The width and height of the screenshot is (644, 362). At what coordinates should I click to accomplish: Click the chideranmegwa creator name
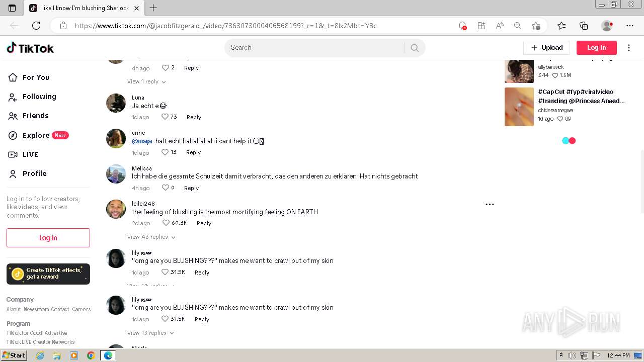(555, 110)
